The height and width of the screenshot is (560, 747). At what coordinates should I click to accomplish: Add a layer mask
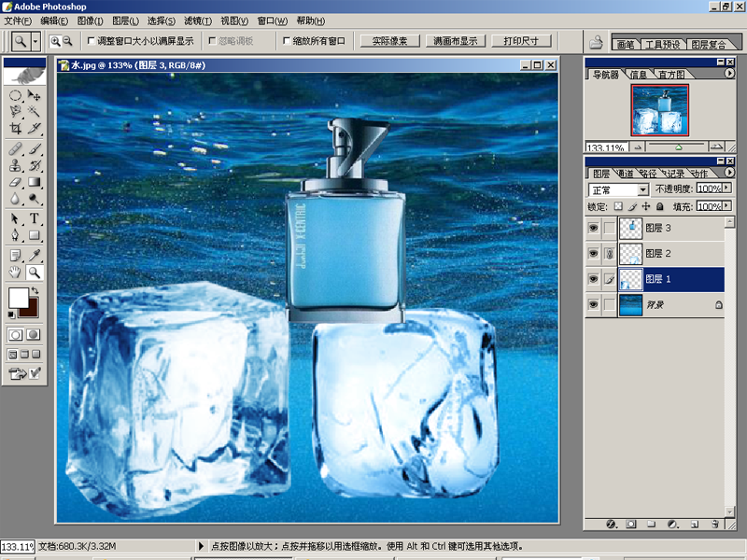(x=631, y=524)
